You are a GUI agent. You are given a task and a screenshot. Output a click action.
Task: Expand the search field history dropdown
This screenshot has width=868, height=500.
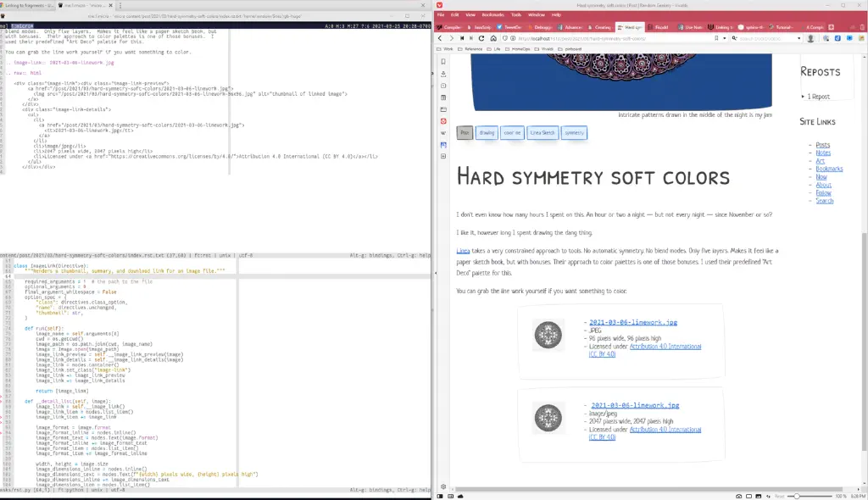[798, 38]
